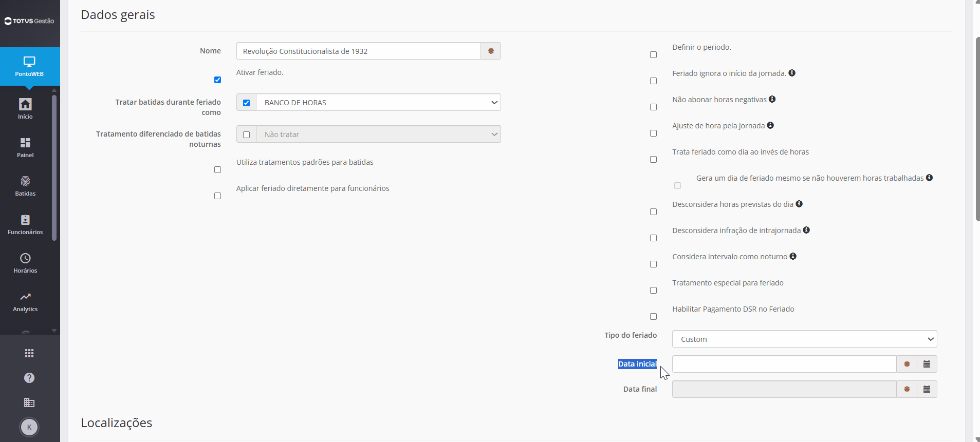Screen dimensions: 980x442
Task: Open calendar picker for Data inicial
Action: 927,364
